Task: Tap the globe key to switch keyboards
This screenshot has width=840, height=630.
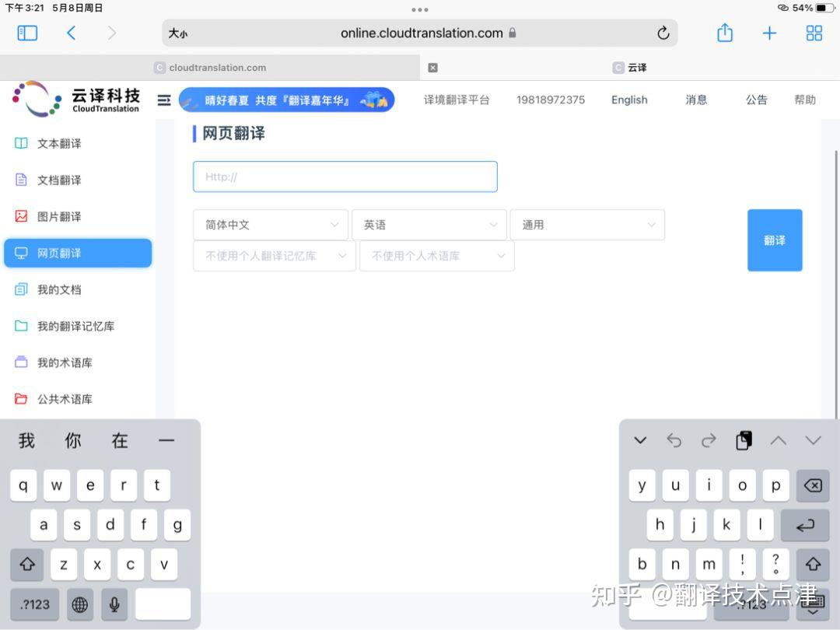Action: coord(79,604)
